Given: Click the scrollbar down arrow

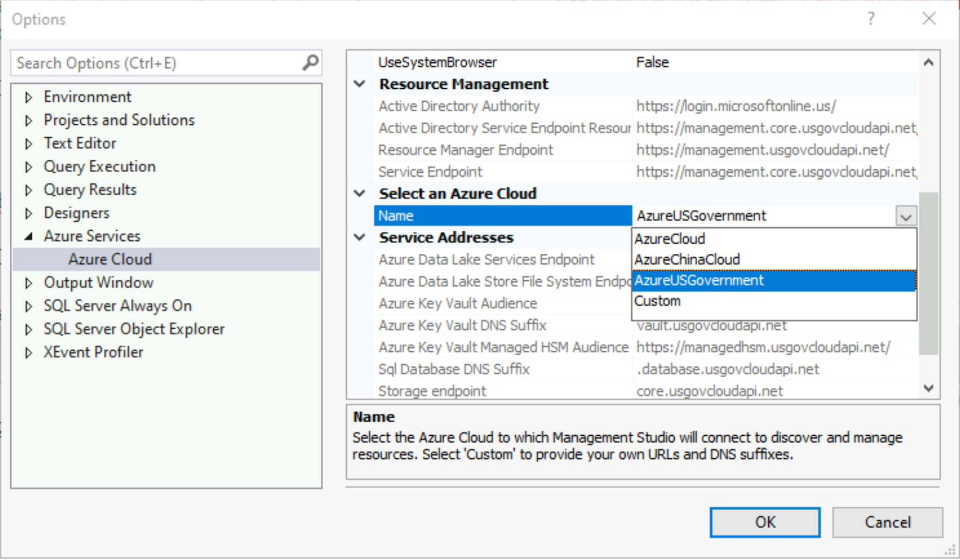Looking at the screenshot, I should pyautogui.click(x=928, y=388).
